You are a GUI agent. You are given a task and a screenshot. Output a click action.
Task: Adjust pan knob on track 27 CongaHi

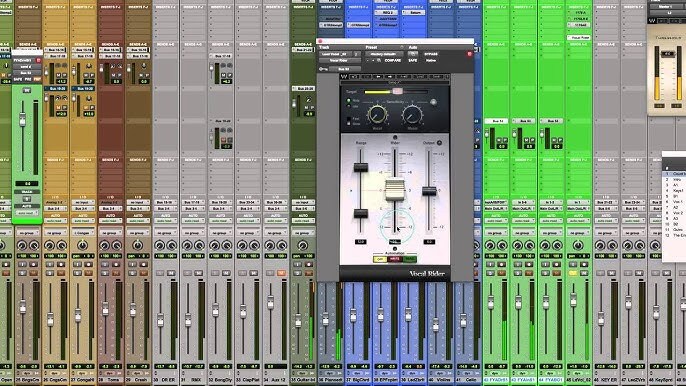click(x=83, y=246)
